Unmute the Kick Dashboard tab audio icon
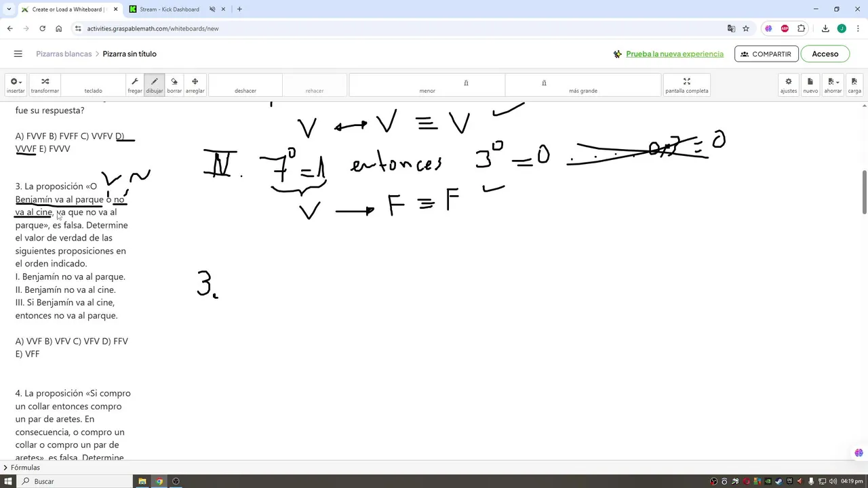 pos(212,9)
